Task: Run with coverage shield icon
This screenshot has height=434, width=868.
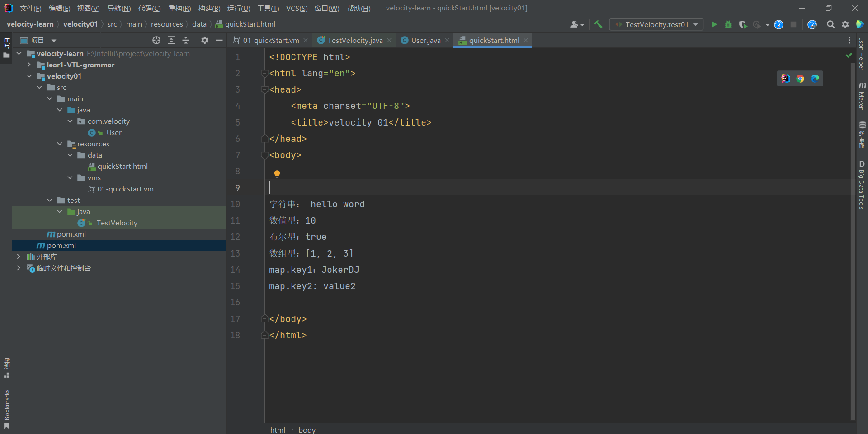Action: click(x=743, y=24)
